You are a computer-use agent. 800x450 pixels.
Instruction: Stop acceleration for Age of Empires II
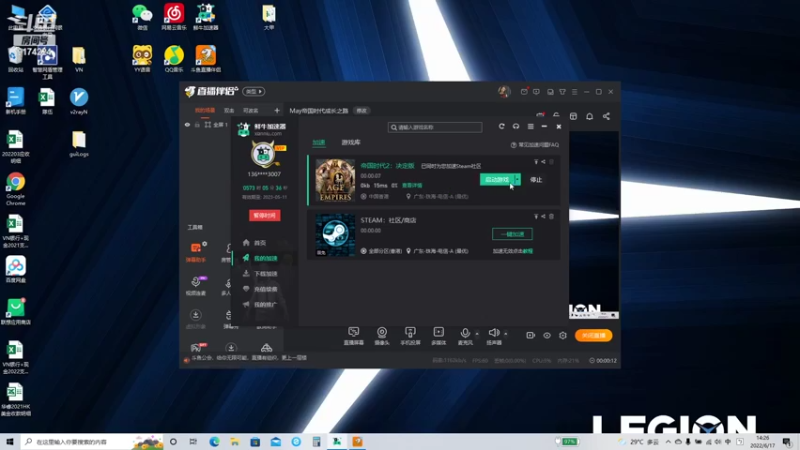(x=536, y=180)
